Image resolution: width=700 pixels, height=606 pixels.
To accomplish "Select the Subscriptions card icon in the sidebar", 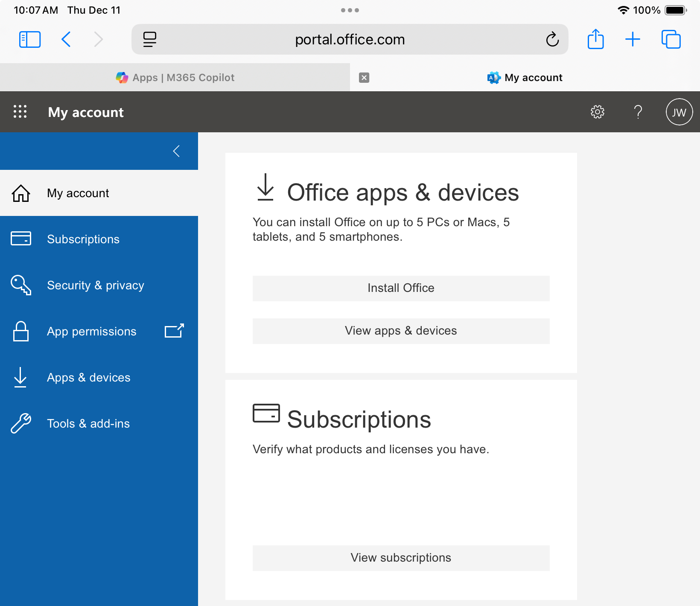I will (x=20, y=239).
